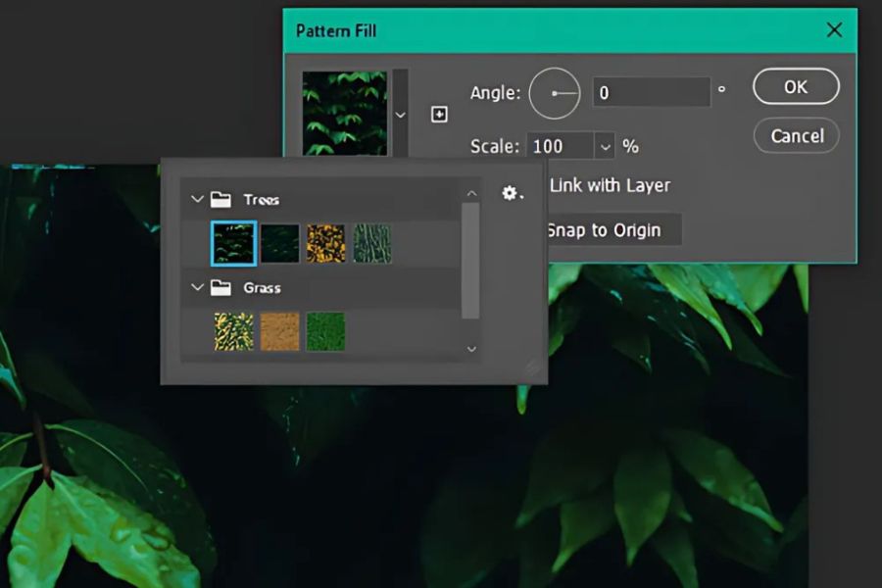Click the angle dial control
This screenshot has width=882, height=588.
(x=555, y=93)
